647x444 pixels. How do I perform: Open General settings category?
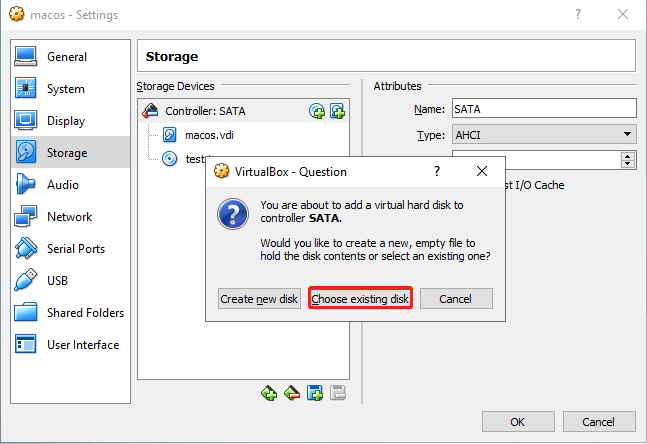(x=71, y=57)
